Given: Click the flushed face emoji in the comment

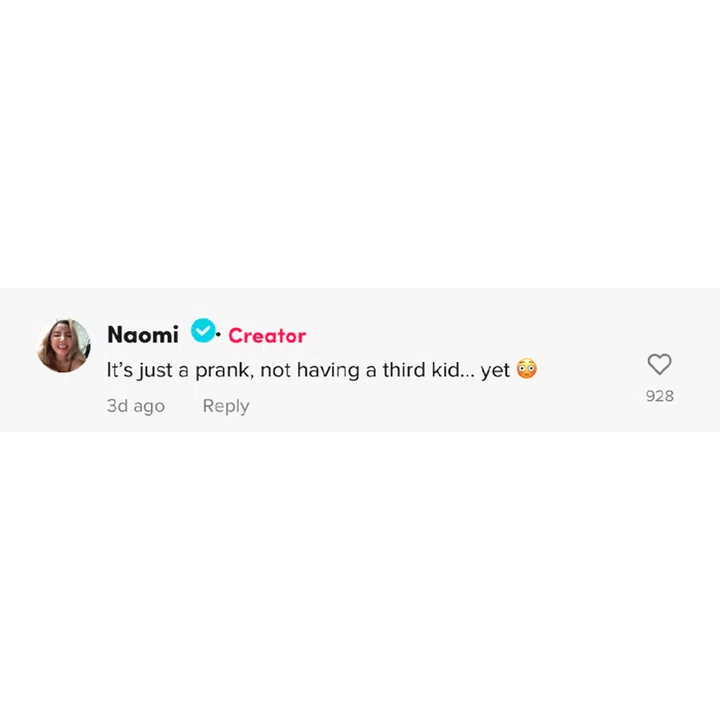Looking at the screenshot, I should [527, 370].
